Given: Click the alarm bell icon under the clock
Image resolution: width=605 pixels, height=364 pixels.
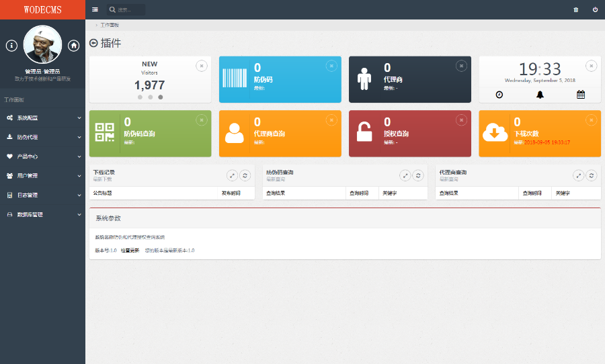Looking at the screenshot, I should (540, 95).
